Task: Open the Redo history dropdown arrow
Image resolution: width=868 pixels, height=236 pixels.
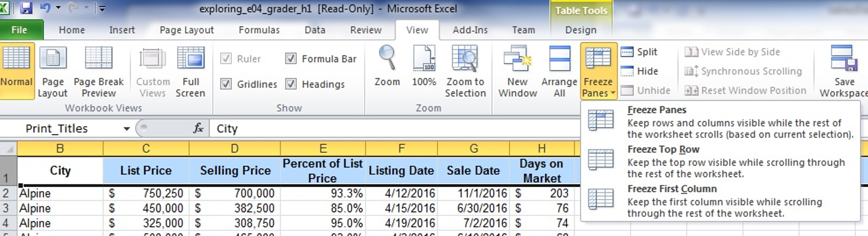Action: pos(86,8)
